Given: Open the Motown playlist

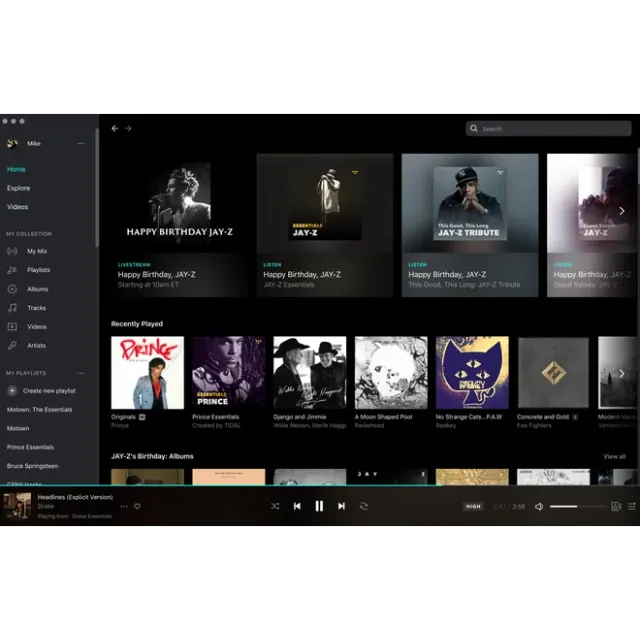Looking at the screenshot, I should coord(18,428).
